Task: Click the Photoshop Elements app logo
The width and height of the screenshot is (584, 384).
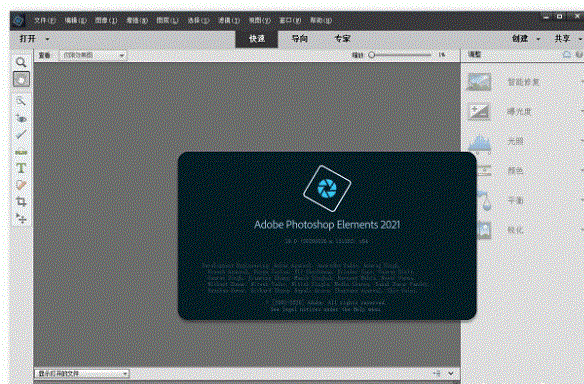Action: point(18,20)
